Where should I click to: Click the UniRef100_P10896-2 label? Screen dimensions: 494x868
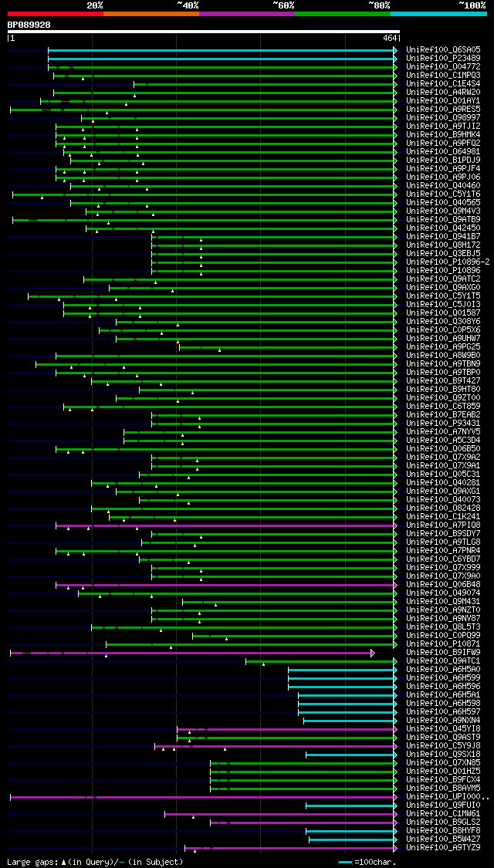[x=448, y=262]
